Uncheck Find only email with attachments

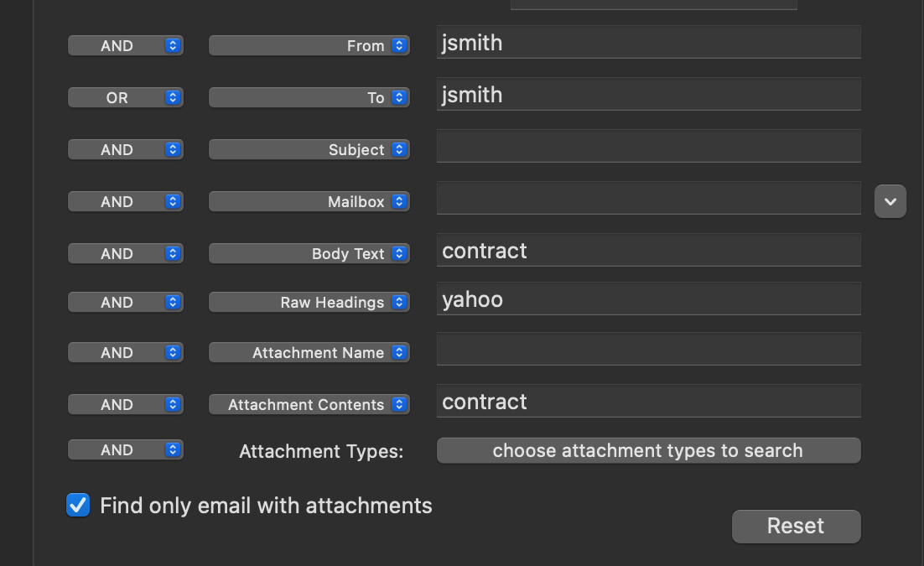78,505
